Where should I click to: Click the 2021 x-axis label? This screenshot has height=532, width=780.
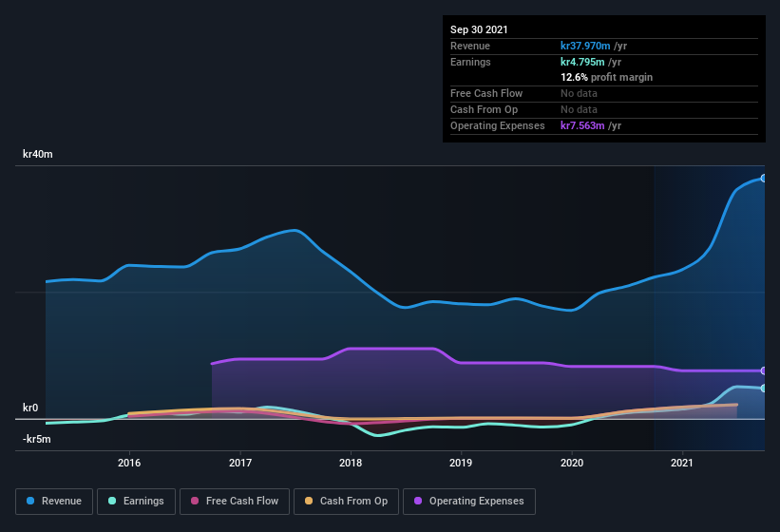682,463
